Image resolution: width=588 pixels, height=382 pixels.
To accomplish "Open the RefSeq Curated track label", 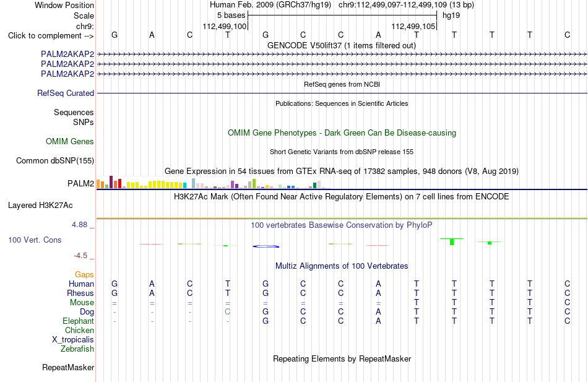I will pyautogui.click(x=65, y=93).
